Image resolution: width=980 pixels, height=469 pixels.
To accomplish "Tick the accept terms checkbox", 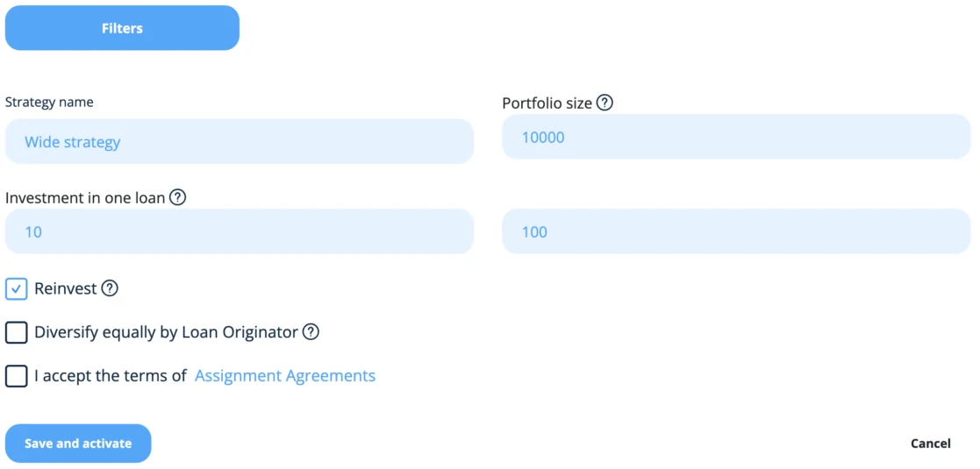I will [17, 376].
